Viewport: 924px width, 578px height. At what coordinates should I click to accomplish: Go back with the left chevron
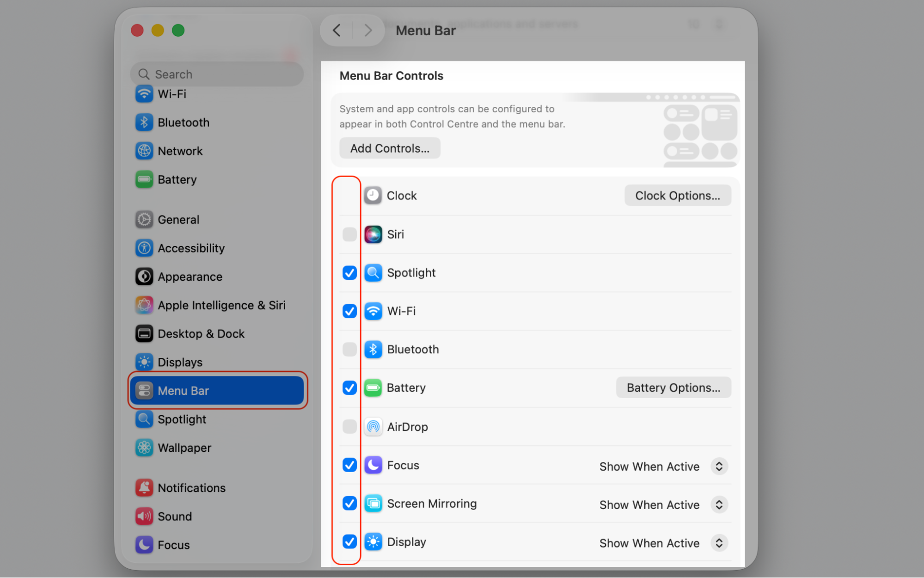point(337,31)
